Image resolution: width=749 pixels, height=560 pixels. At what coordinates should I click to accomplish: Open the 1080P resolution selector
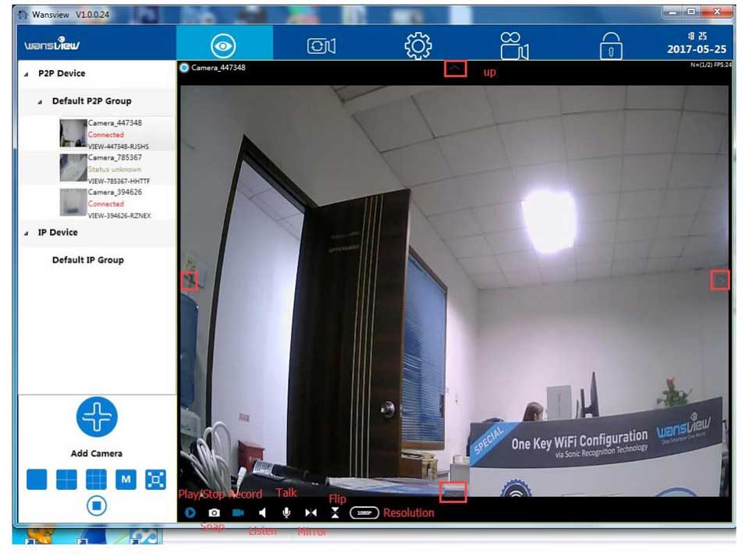pyautogui.click(x=364, y=512)
